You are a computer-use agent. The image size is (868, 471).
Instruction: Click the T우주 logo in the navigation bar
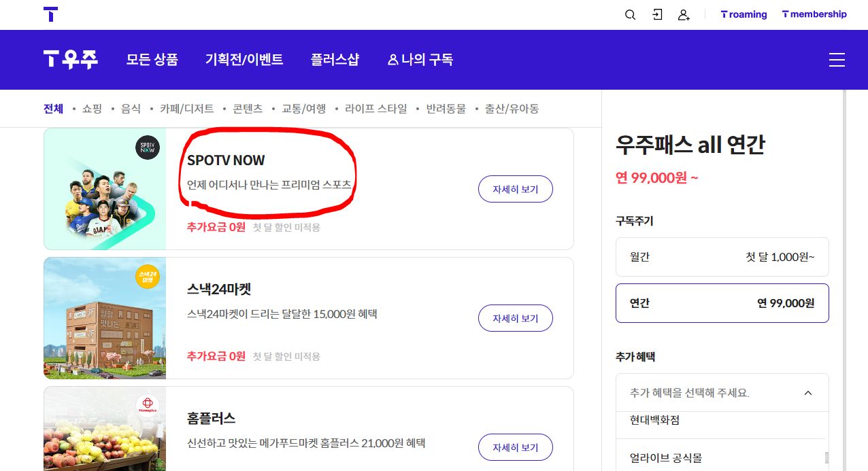point(70,60)
